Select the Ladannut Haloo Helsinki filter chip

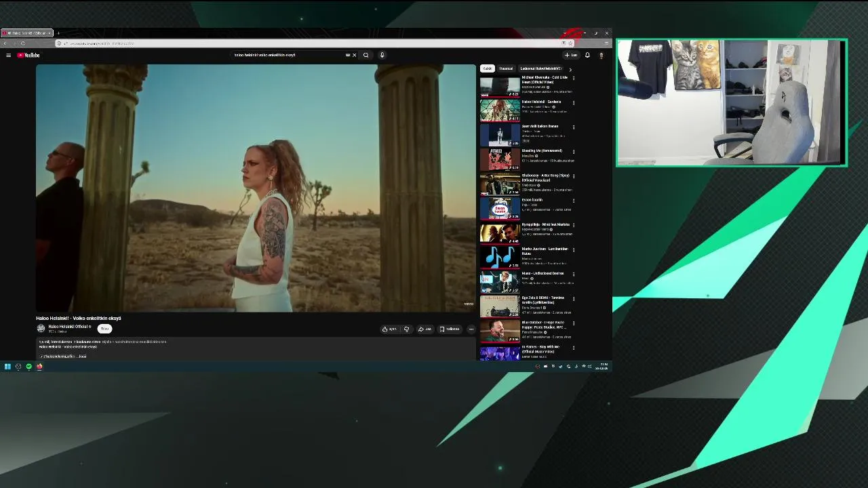coord(540,68)
